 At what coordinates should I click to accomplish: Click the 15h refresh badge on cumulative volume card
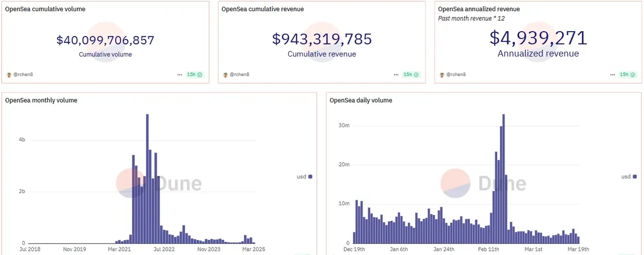coord(195,74)
